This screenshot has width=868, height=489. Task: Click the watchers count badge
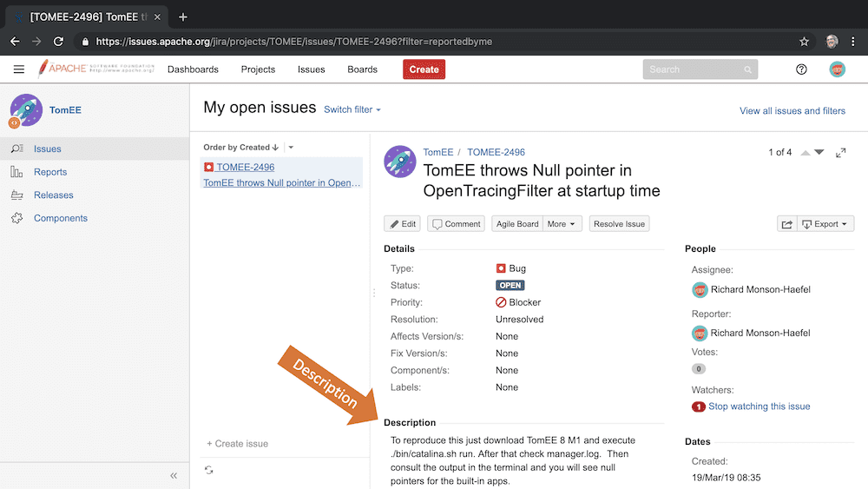point(698,406)
